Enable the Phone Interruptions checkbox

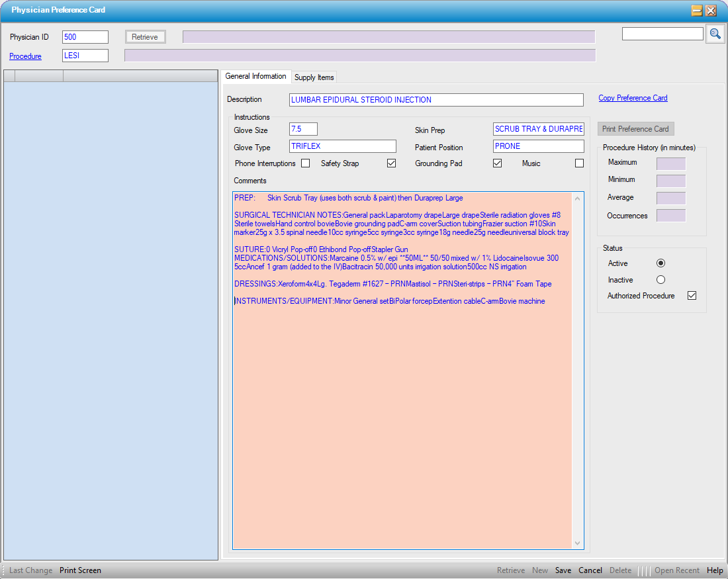click(305, 163)
